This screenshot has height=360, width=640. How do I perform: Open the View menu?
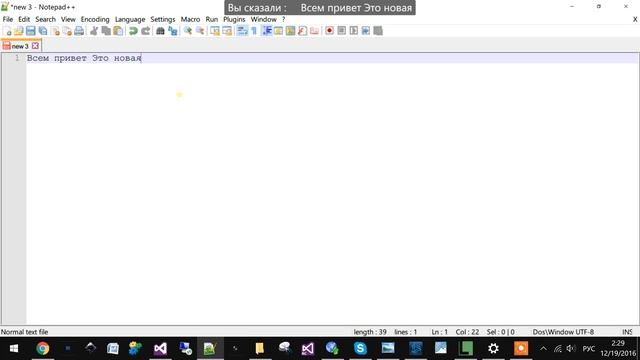coord(68,19)
